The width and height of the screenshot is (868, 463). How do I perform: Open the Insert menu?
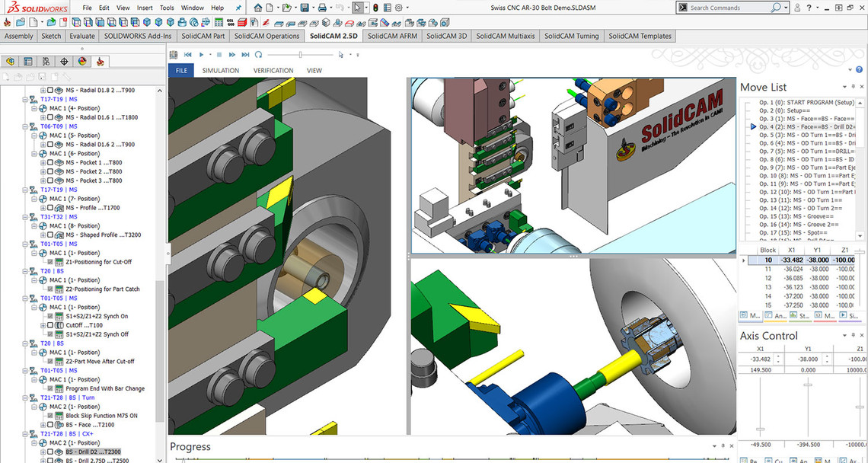(145, 8)
